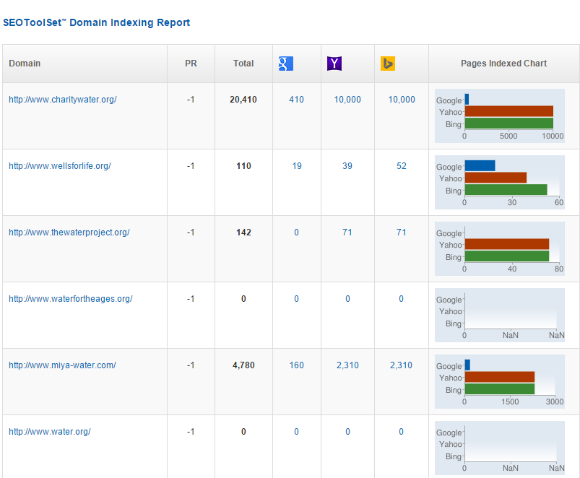Click the Yahoo icon column header

pyautogui.click(x=334, y=64)
